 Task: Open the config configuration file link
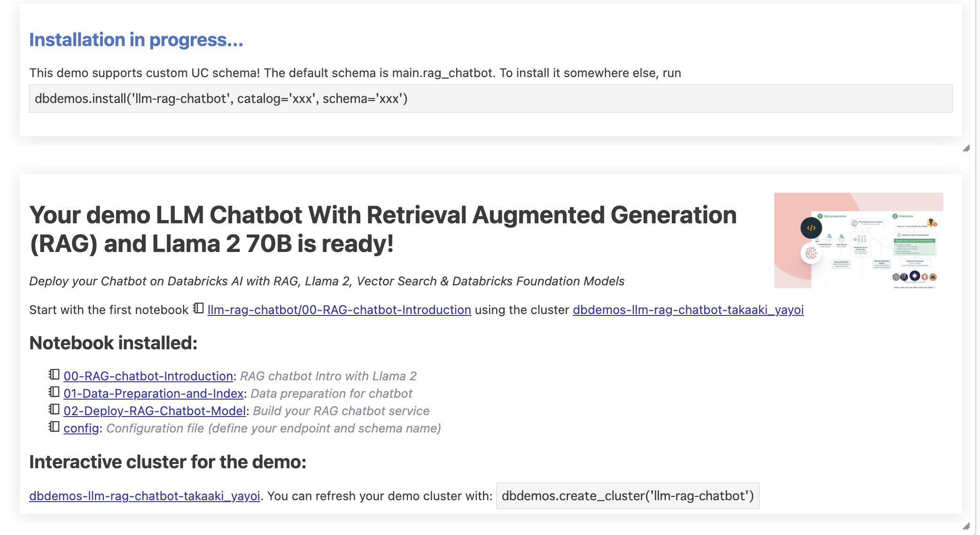(x=81, y=428)
